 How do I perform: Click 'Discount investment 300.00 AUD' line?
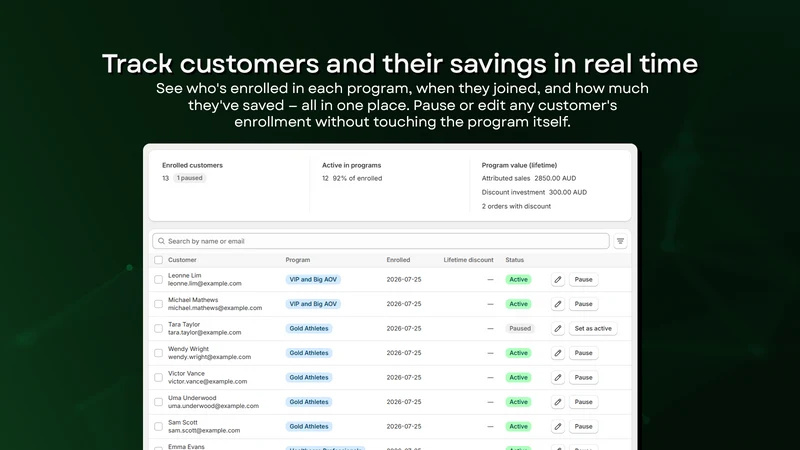coord(534,192)
